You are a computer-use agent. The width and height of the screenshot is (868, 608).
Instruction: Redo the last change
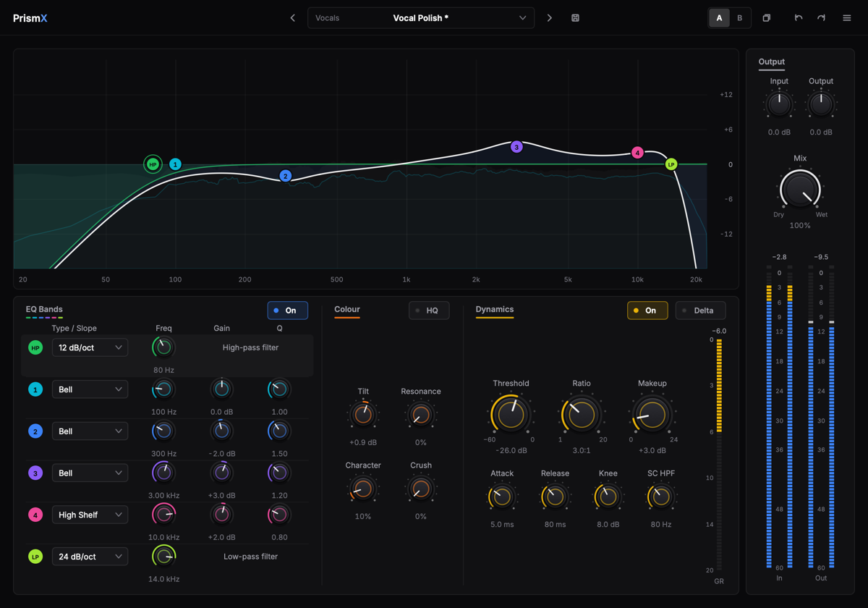pyautogui.click(x=822, y=18)
